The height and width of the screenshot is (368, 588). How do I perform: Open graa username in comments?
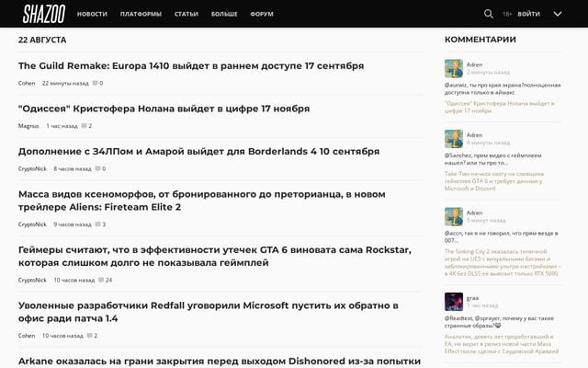[472, 298]
